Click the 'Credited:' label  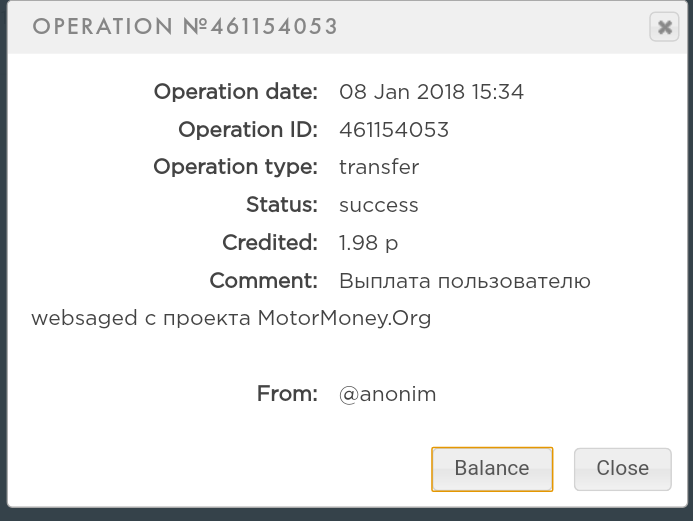tap(269, 243)
